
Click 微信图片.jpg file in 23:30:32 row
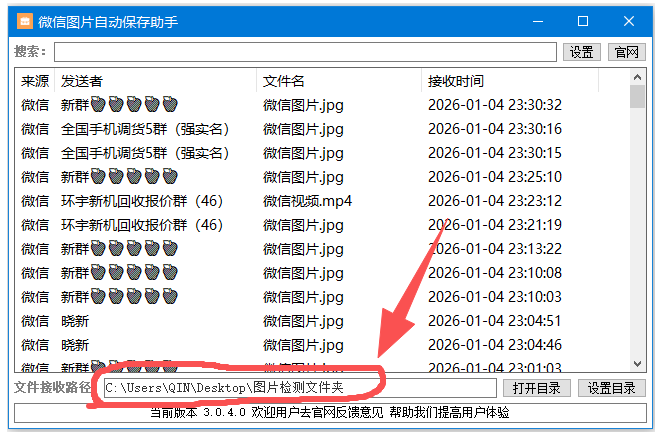click(303, 105)
